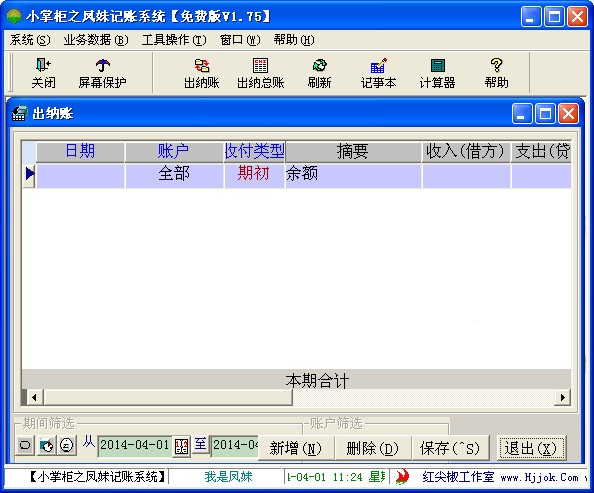This screenshot has height=493, width=594.
Task: Click the 帮助 question mark icon
Action: point(496,65)
